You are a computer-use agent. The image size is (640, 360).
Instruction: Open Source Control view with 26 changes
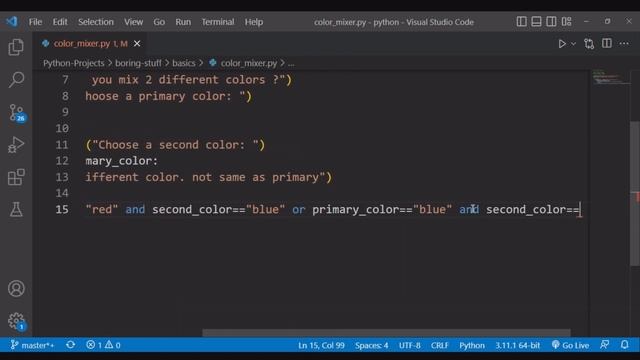tap(17, 113)
